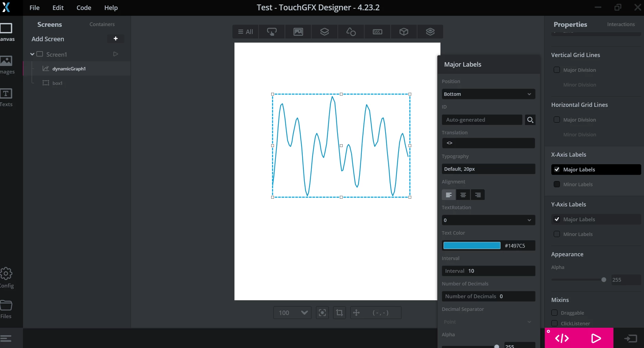Click the crop canvas icon
644x348 pixels.
coord(340,313)
